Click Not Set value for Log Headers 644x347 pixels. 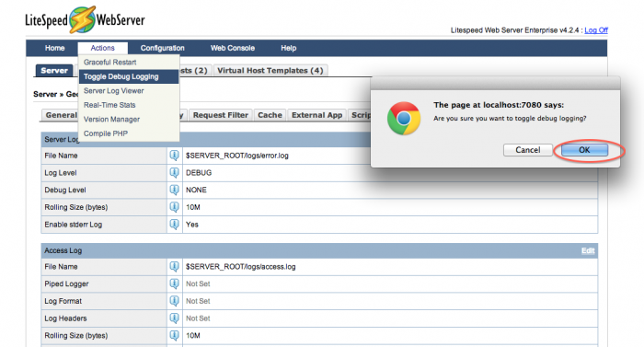click(x=198, y=318)
